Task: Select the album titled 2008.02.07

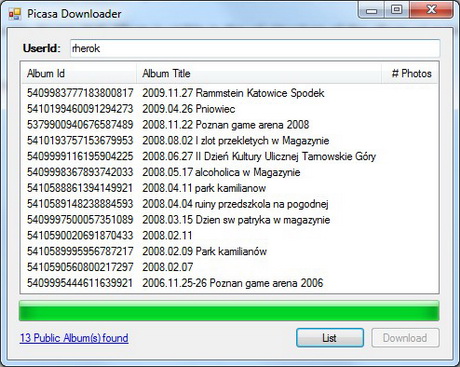Action: coord(168,267)
